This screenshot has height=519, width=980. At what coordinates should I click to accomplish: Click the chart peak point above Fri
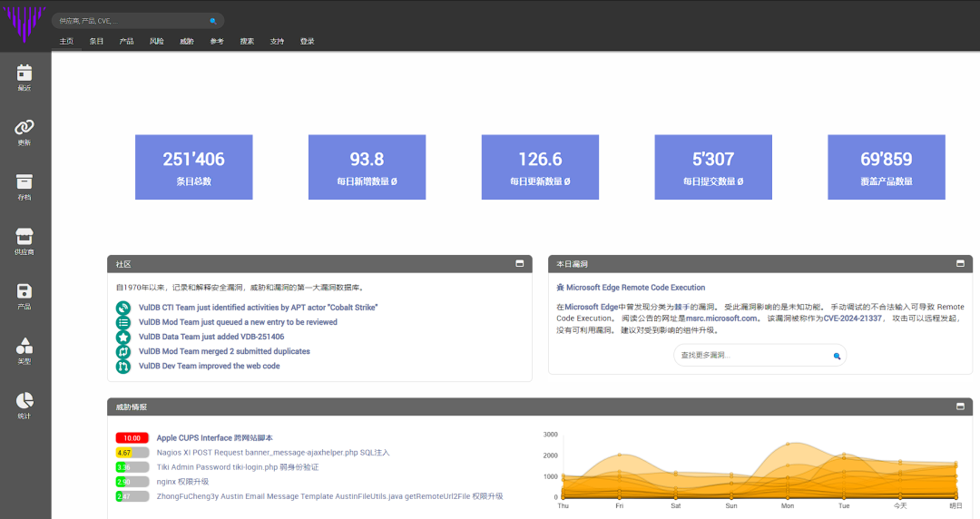(x=620, y=455)
